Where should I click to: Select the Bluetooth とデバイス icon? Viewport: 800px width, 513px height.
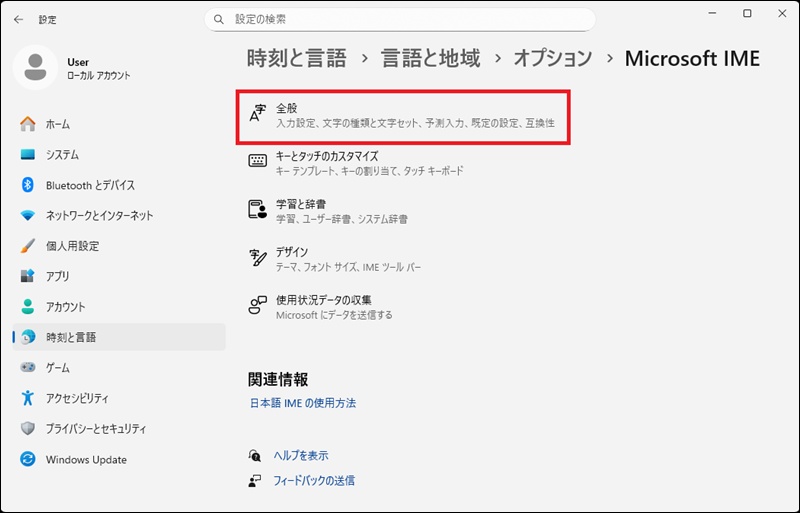coord(28,185)
